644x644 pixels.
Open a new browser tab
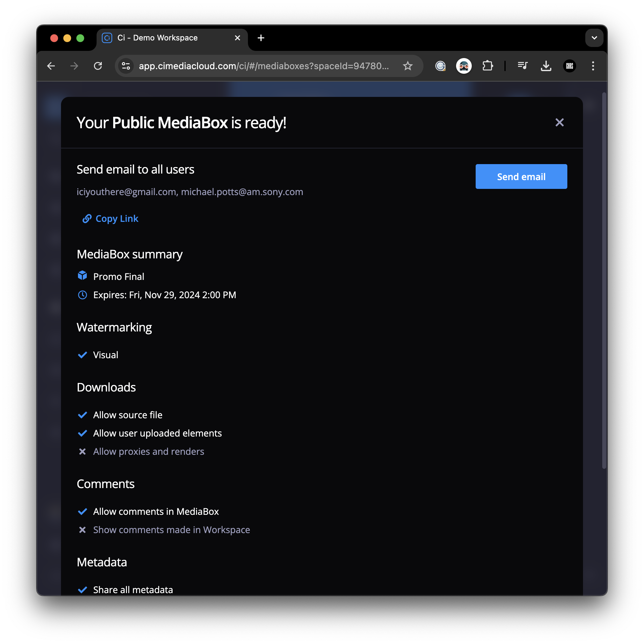click(261, 38)
